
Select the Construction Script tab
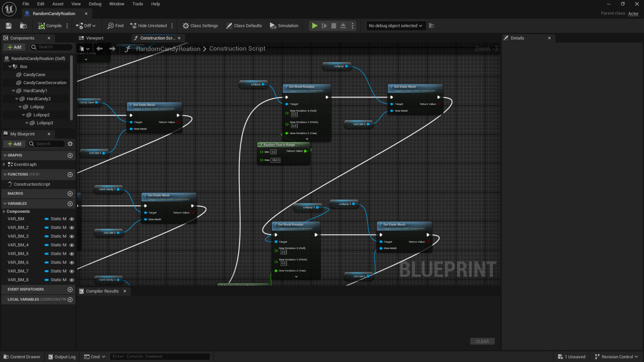pyautogui.click(x=157, y=38)
